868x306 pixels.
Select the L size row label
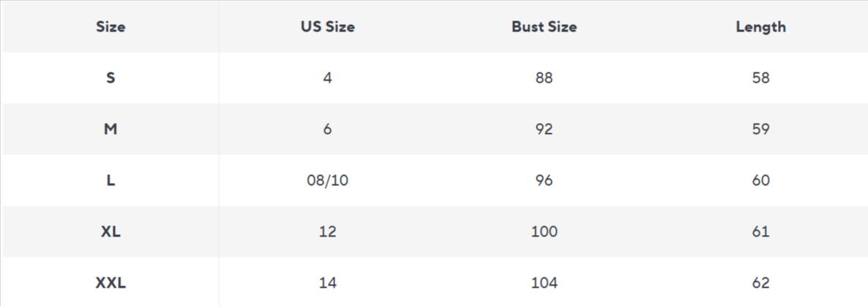tap(111, 180)
